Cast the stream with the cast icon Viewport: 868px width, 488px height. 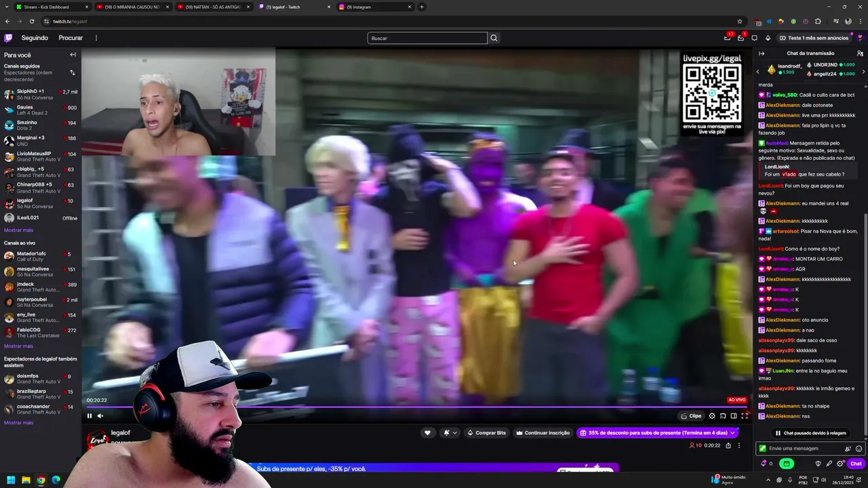pyautogui.click(x=723, y=416)
